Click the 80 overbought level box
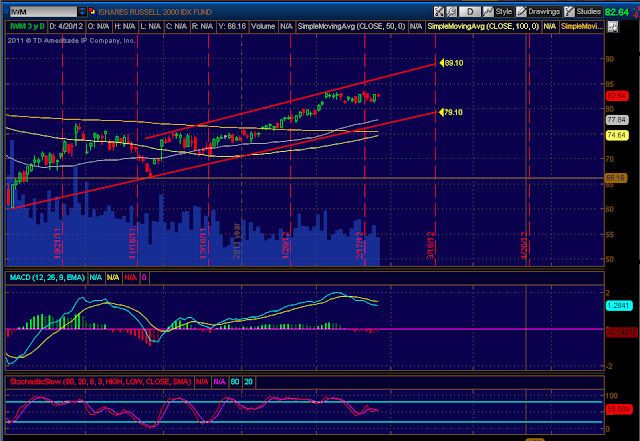This screenshot has height=441, width=640. (x=235, y=382)
